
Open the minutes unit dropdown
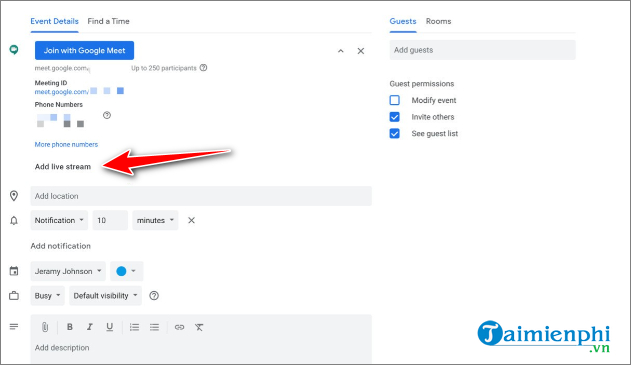[x=155, y=220]
